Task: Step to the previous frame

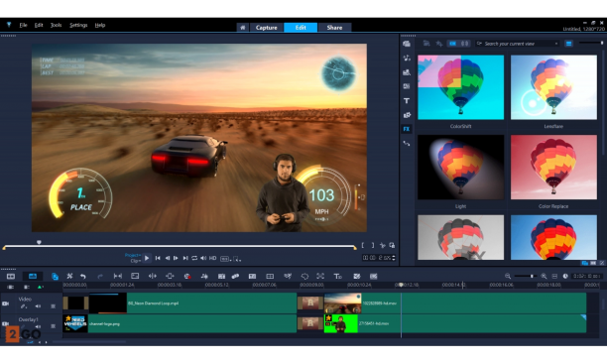Action: point(168,258)
